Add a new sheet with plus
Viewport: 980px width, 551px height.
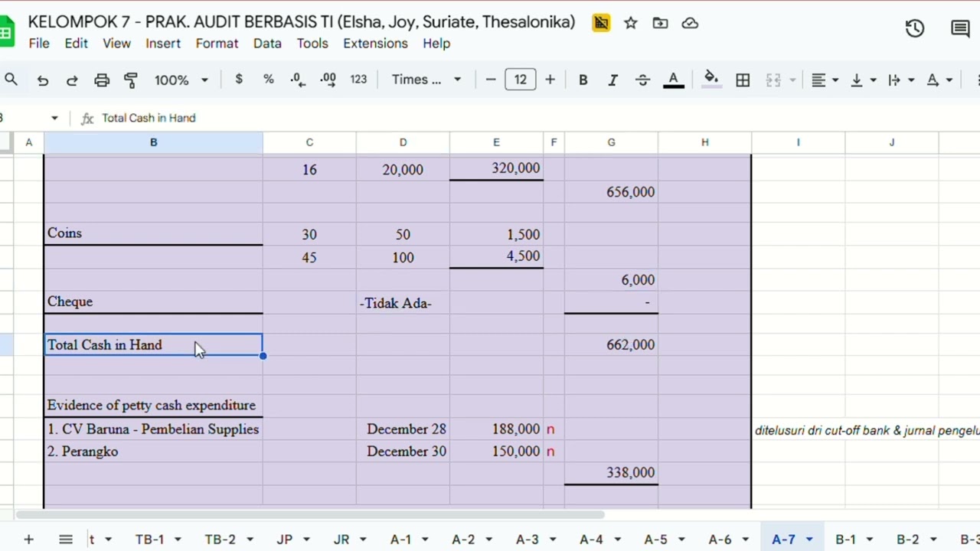click(x=28, y=540)
